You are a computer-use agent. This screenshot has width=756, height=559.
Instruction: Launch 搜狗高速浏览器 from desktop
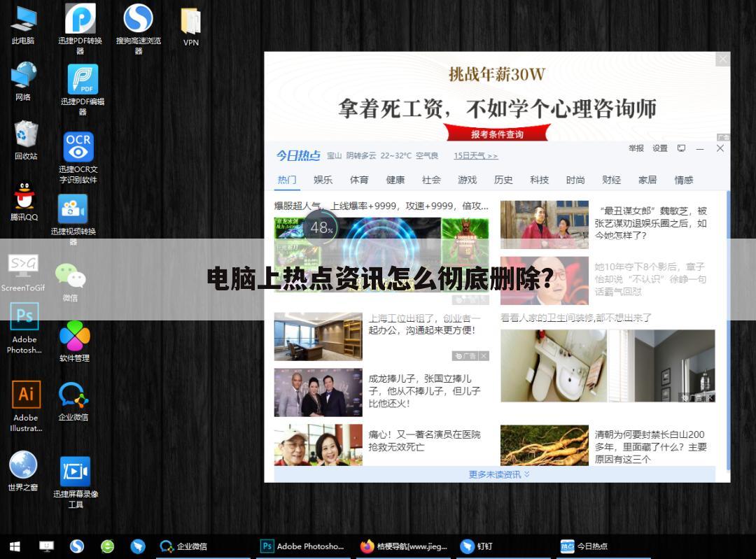[x=139, y=29]
